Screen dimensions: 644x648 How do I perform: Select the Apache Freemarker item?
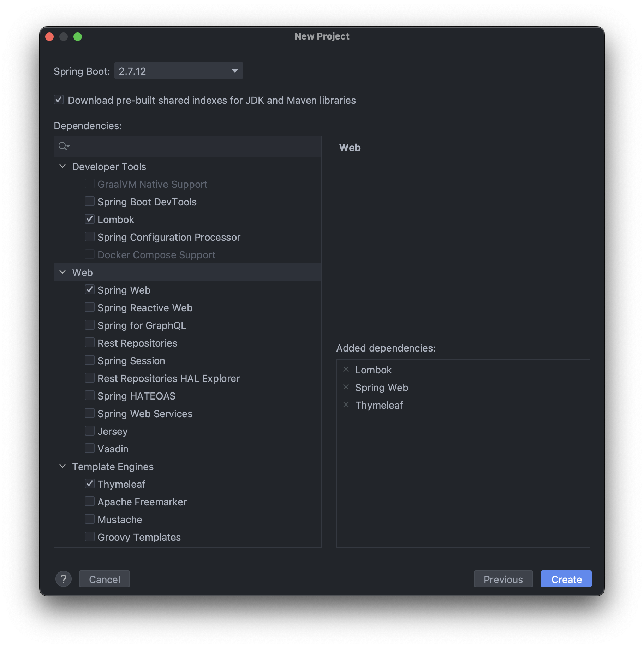pos(142,502)
